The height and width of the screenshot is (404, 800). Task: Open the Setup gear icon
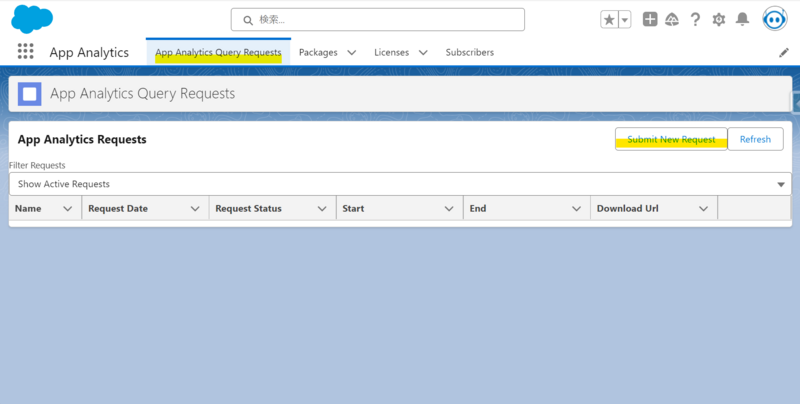coord(718,20)
